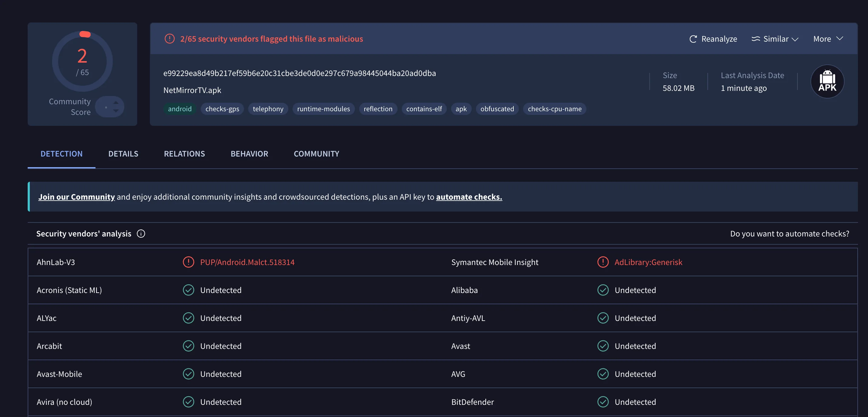Screen dimensions: 868x417
Task: Click the AdLibrary:Generisk detection name
Action: point(648,262)
